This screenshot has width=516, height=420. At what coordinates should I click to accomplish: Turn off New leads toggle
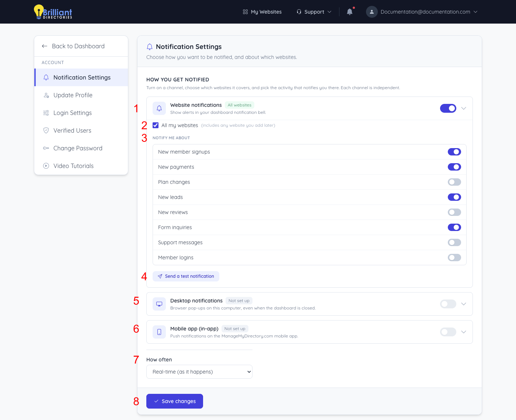coord(454,197)
